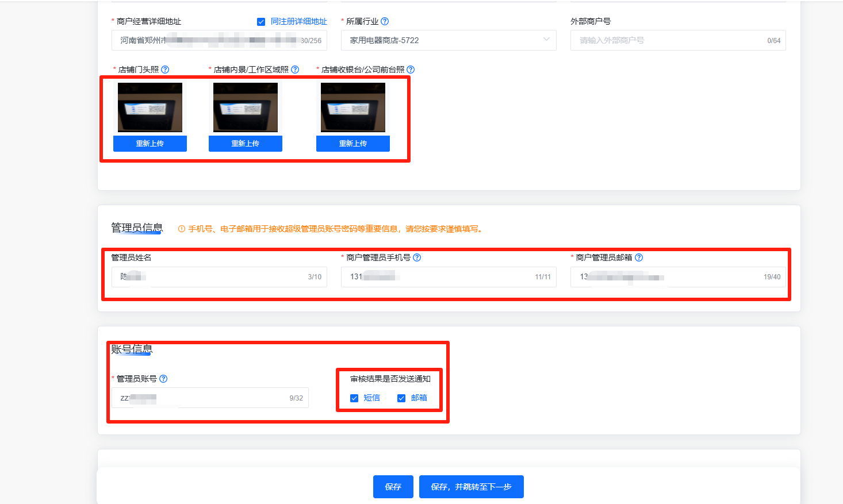Click the 管理员信息 section heading

pyautogui.click(x=137, y=228)
